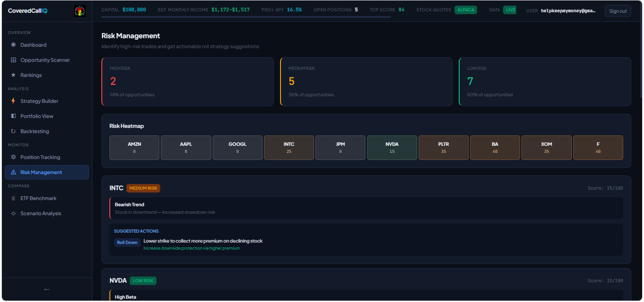Click the ALPACA stock quotes badge
Viewport: 644px width, 302px height.
[x=465, y=10]
